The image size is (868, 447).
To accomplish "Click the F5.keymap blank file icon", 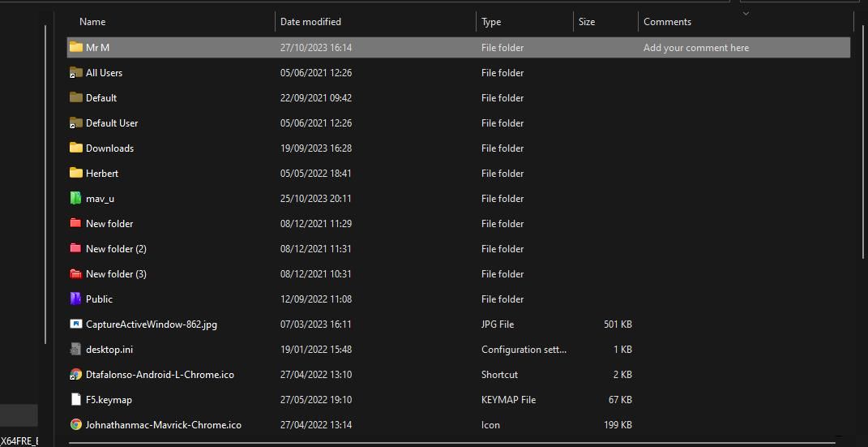I will (x=75, y=399).
